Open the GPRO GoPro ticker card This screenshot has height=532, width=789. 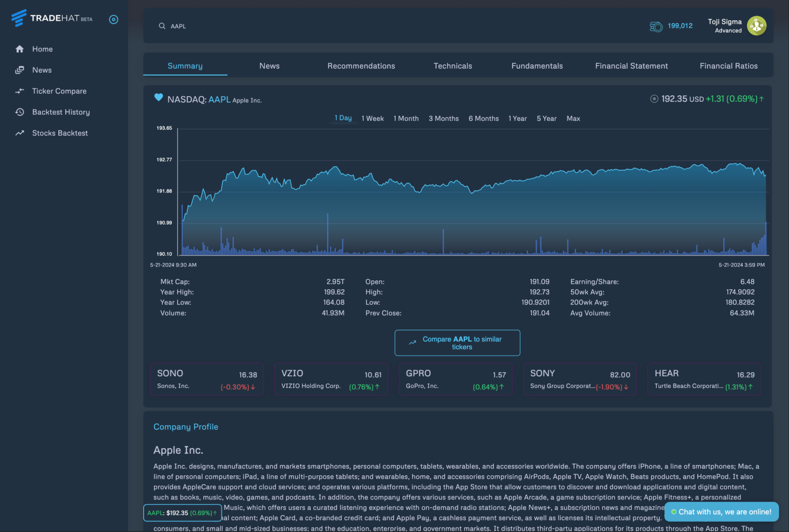click(455, 380)
